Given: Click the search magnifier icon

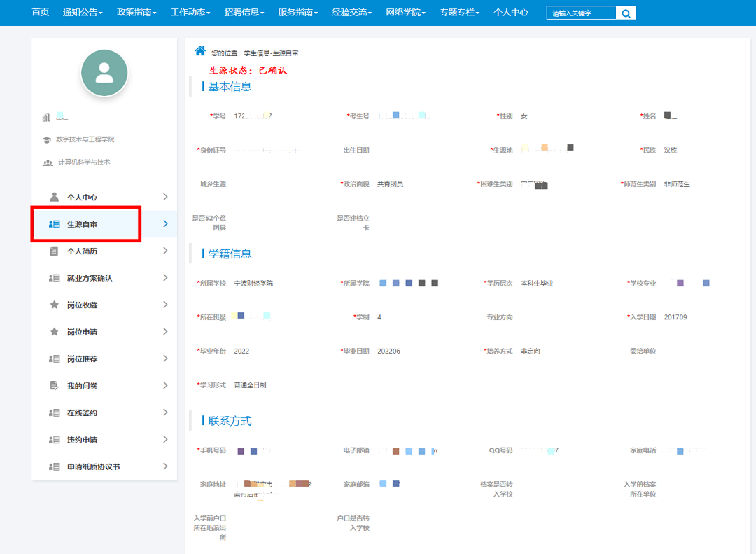Looking at the screenshot, I should tap(626, 13).
